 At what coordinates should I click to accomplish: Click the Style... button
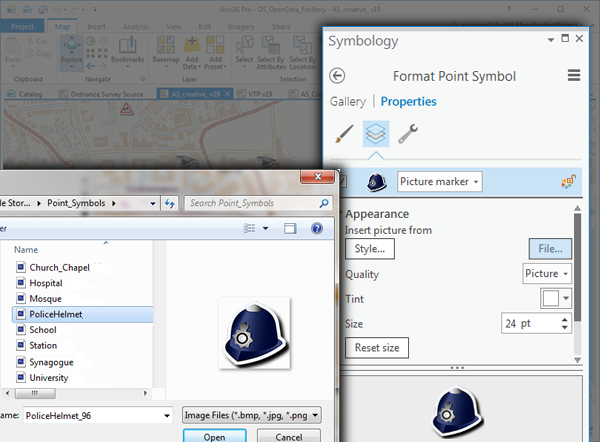pyautogui.click(x=370, y=249)
